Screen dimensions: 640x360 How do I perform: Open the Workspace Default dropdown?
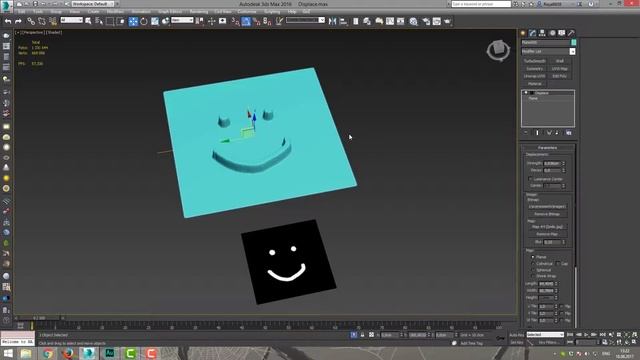[x=93, y=4]
